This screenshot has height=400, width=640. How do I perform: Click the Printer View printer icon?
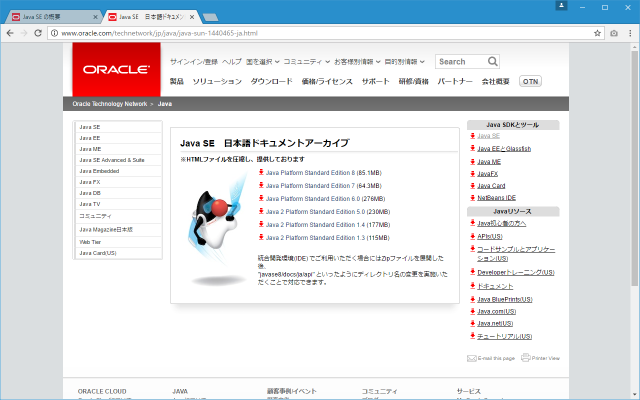click(526, 358)
